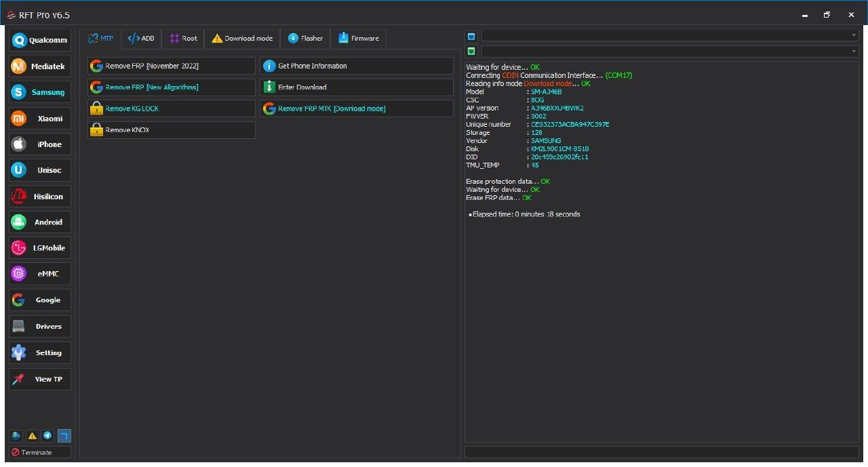868x467 pixels.
Task: Open the View TP section in the sidebar
Action: click(x=40, y=380)
